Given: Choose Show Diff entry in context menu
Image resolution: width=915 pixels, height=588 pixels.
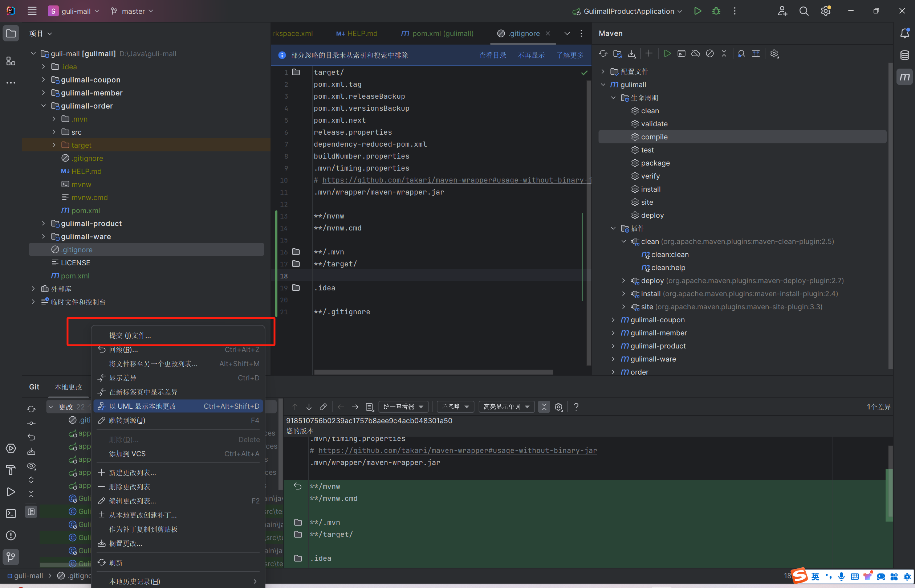Looking at the screenshot, I should coord(178,377).
